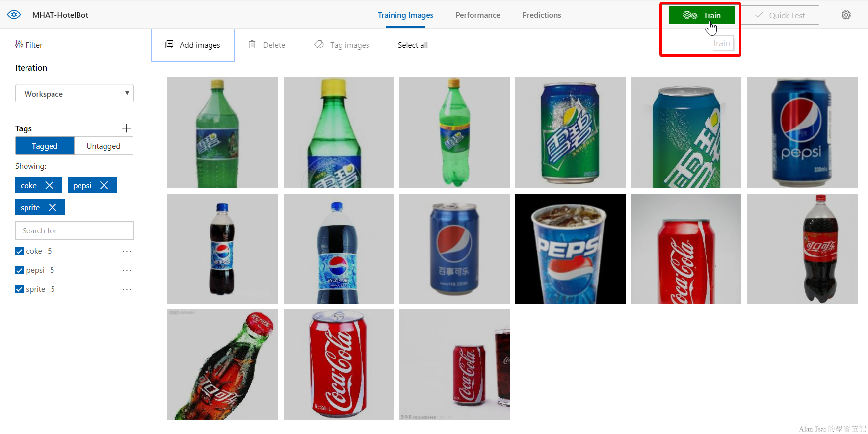Screen dimensions: 868x434
Task: Switch to Untagged images
Action: click(104, 146)
